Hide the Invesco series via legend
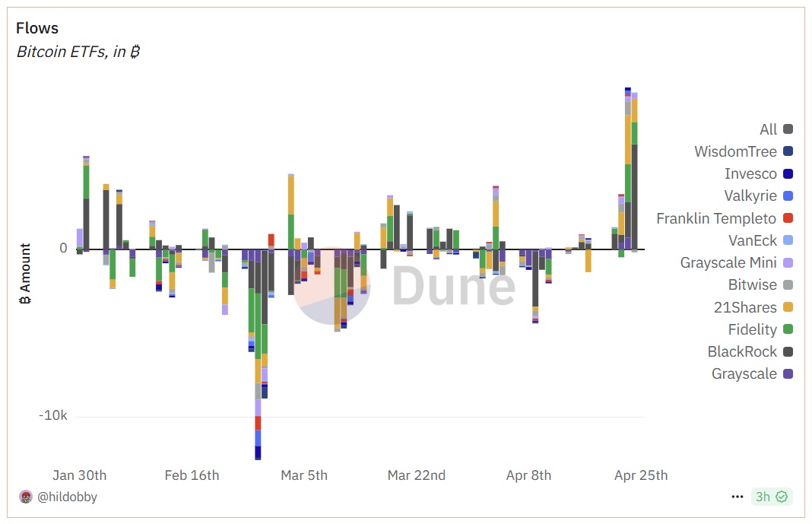Screen dimensions: 812x524 pos(750,173)
